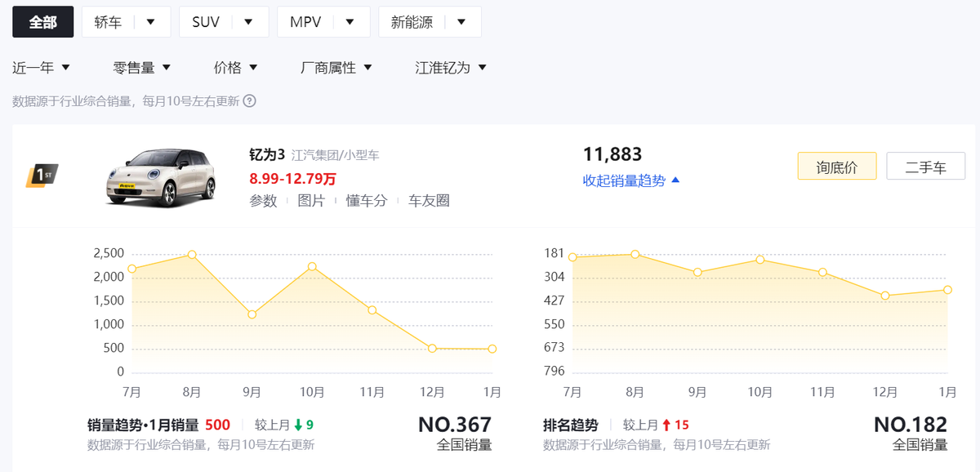Click the 二手车 button
This screenshot has width=980, height=472.
[x=926, y=167]
